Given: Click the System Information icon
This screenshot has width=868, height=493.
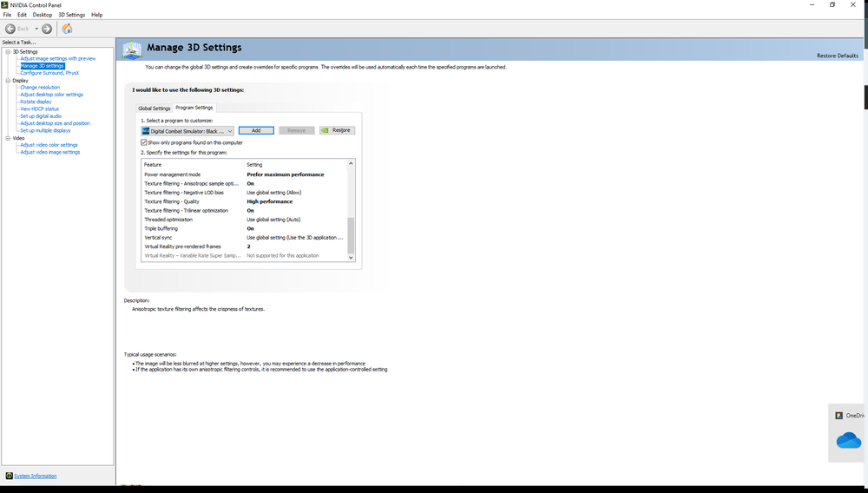Looking at the screenshot, I should click(9, 476).
